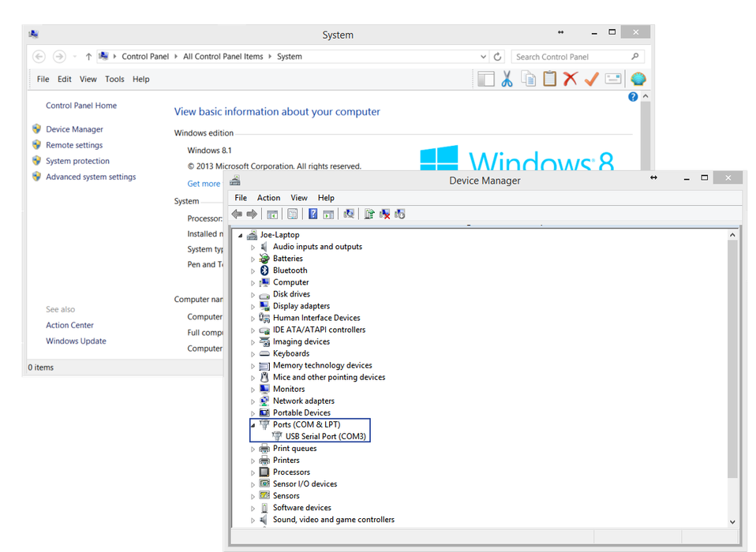Image resolution: width=756 pixels, height=552 pixels.
Task: Open Remote settings link
Action: pyautogui.click(x=74, y=145)
